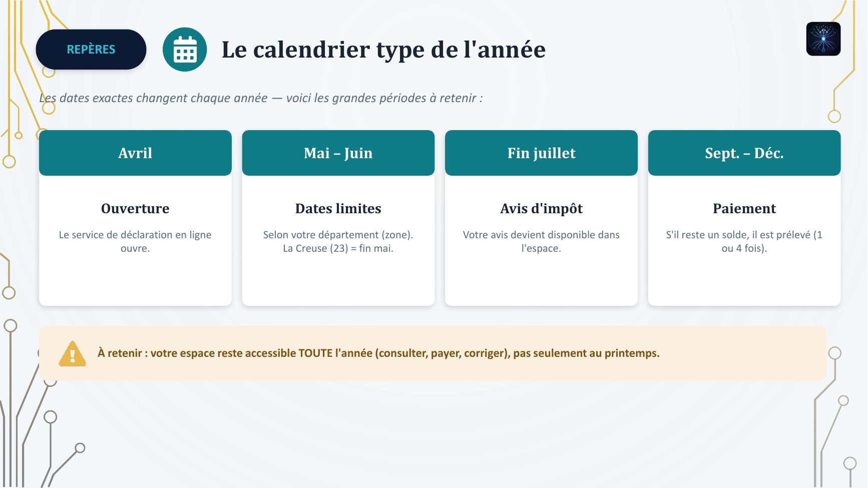Select the Mai – Juin header

coord(338,153)
